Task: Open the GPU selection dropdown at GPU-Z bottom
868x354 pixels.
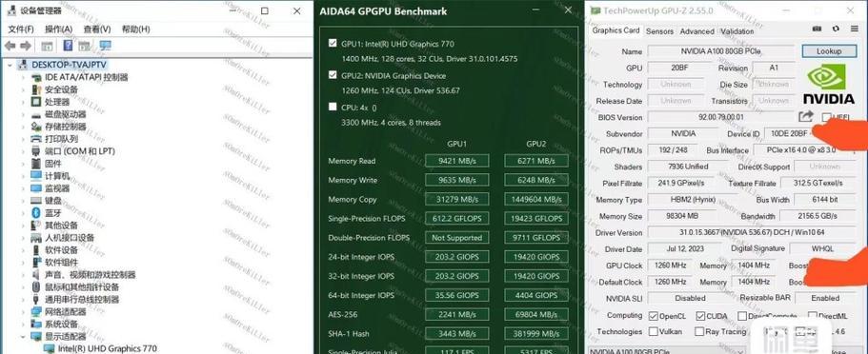Action: click(667, 350)
